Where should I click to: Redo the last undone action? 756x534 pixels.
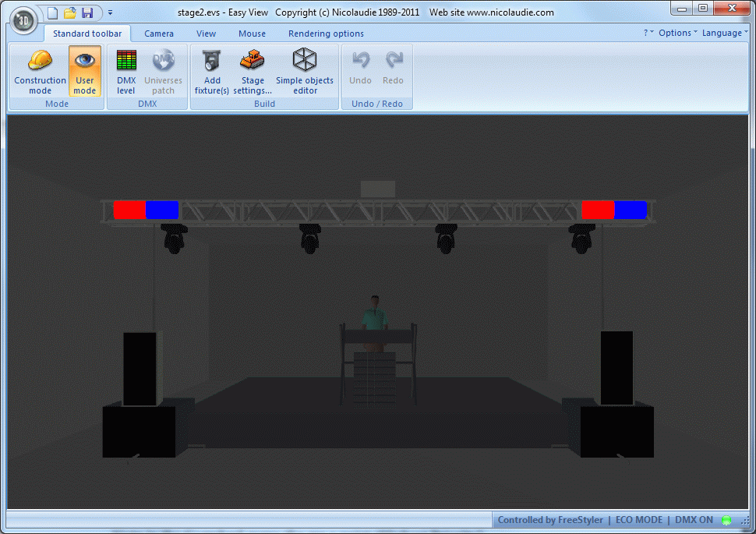(393, 68)
